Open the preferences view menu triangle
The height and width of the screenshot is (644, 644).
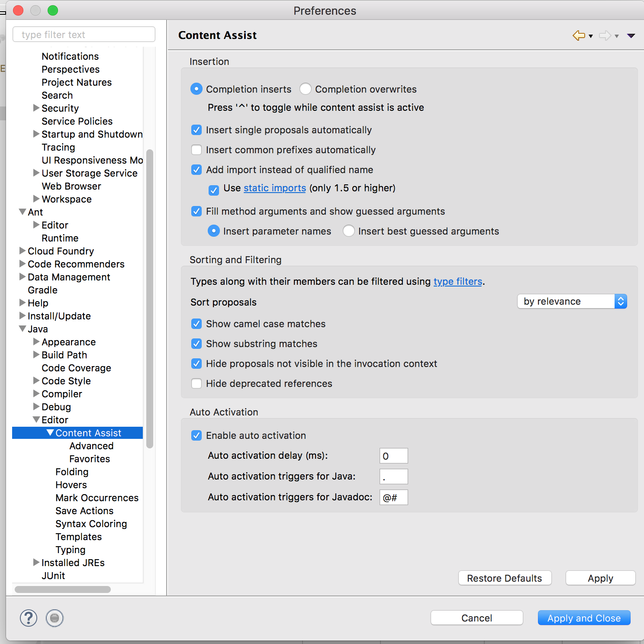(x=631, y=36)
